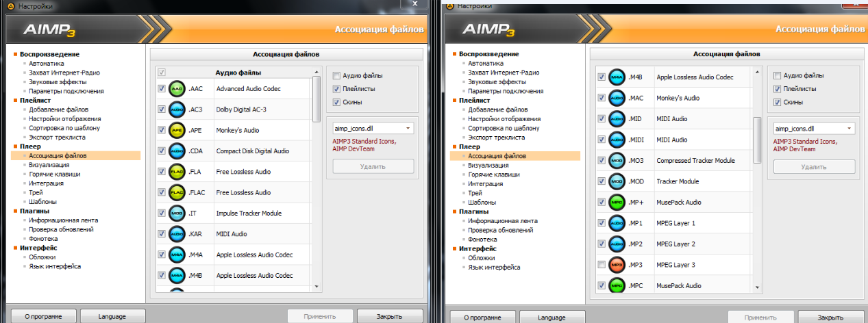
Task: Click 'Применить' button in right window
Action: 760,318
